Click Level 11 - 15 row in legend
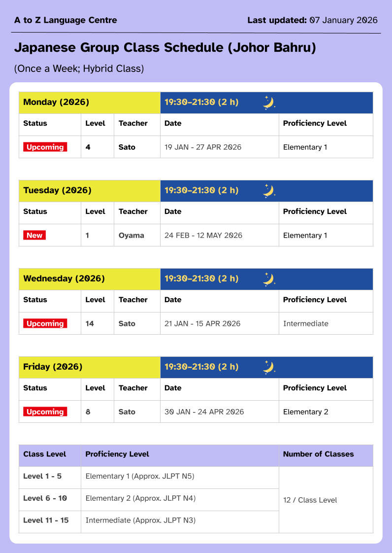392x553 pixels. (x=46, y=520)
